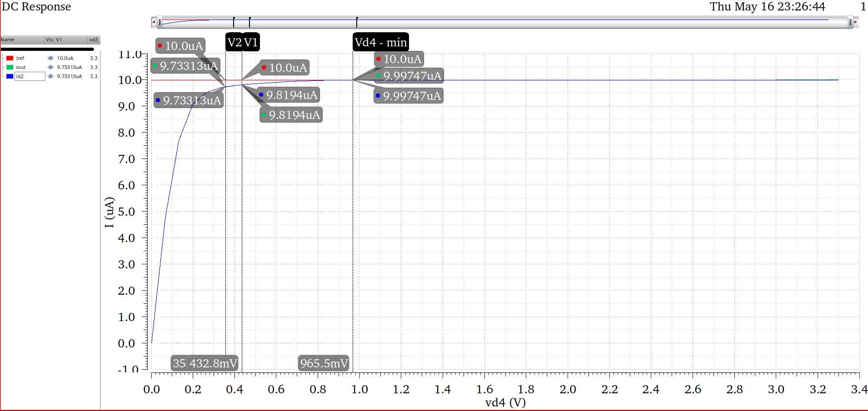The height and width of the screenshot is (411, 868).
Task: Click the Iref 10.0uA value in legend
Action: 65,58
